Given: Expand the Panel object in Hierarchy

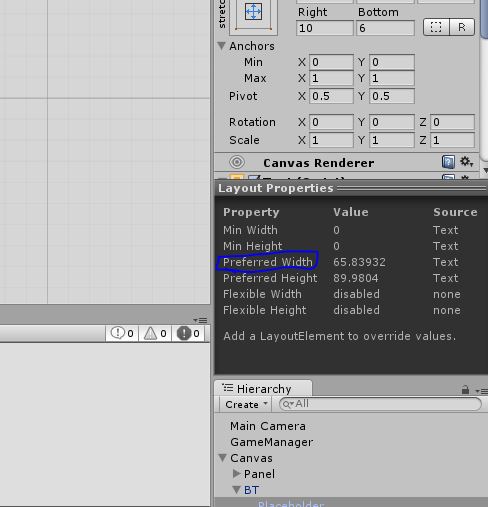Looking at the screenshot, I should [237, 474].
